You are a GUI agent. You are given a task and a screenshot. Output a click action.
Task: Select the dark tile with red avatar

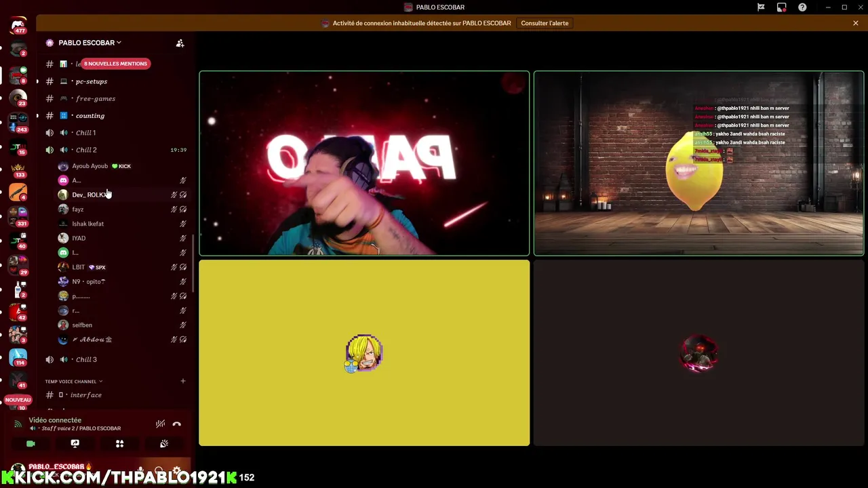pos(698,352)
